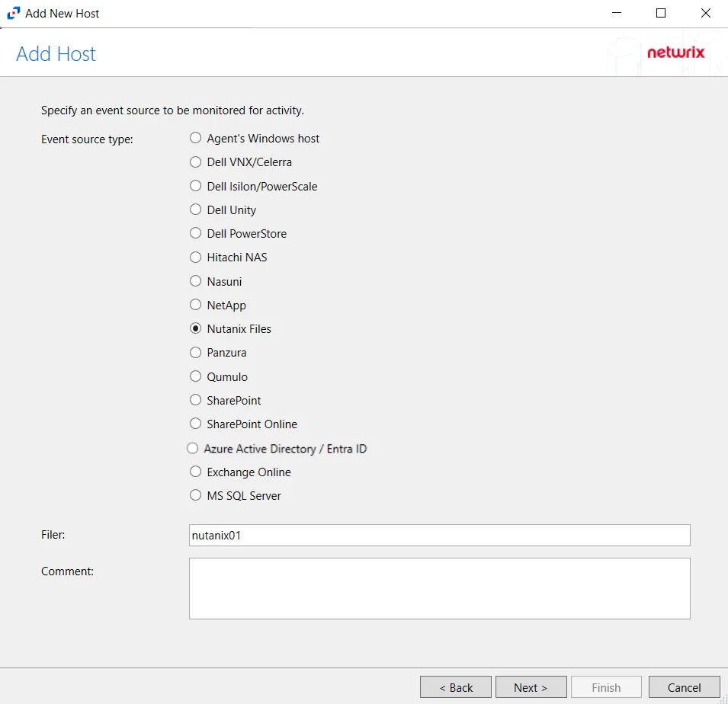Image resolution: width=728 pixels, height=704 pixels.
Task: Pick NetApp as event source type
Action: click(x=195, y=305)
